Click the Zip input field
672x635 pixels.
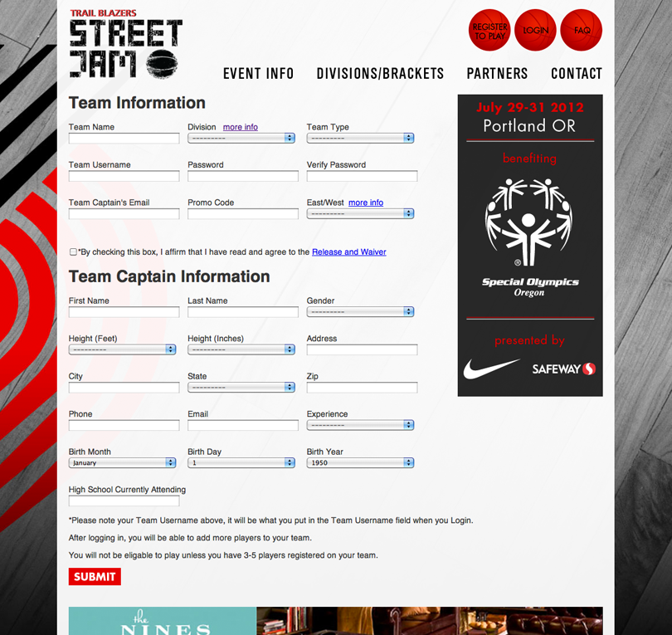click(x=363, y=387)
